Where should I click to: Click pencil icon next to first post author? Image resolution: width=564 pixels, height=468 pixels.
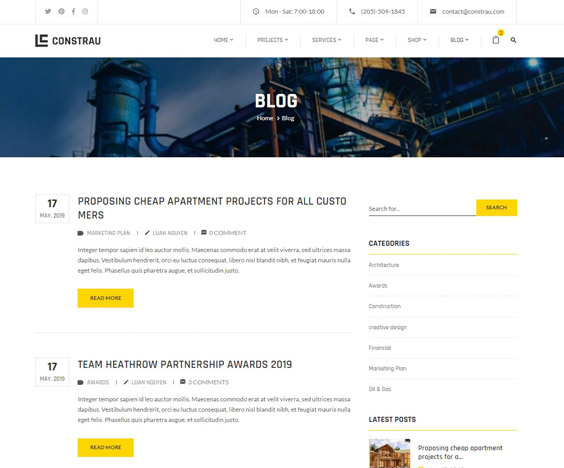click(147, 233)
